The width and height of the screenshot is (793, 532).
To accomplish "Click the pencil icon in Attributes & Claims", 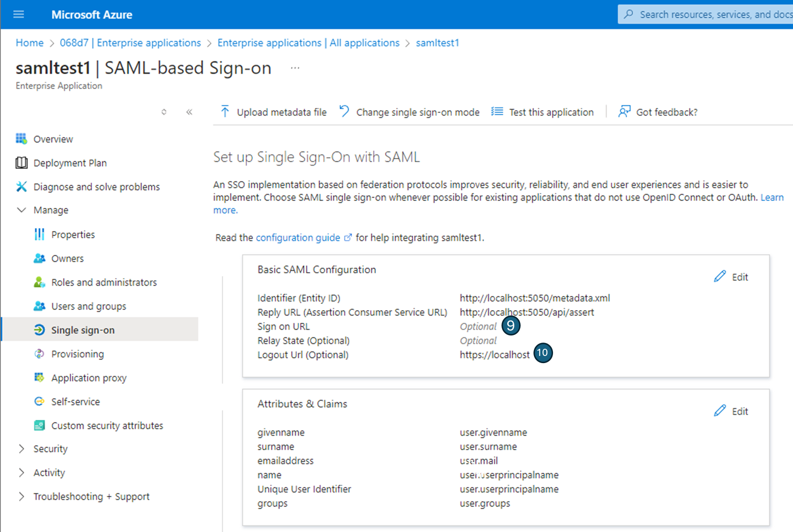I will [720, 410].
